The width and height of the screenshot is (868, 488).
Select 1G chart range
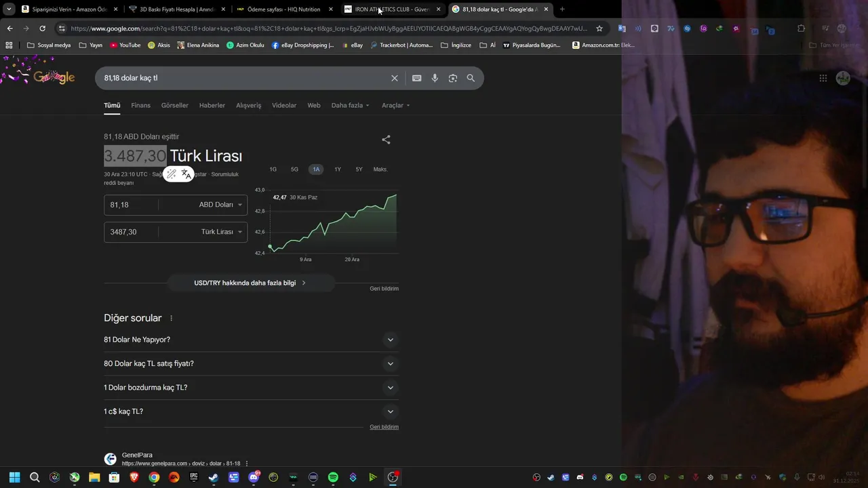[x=273, y=169]
